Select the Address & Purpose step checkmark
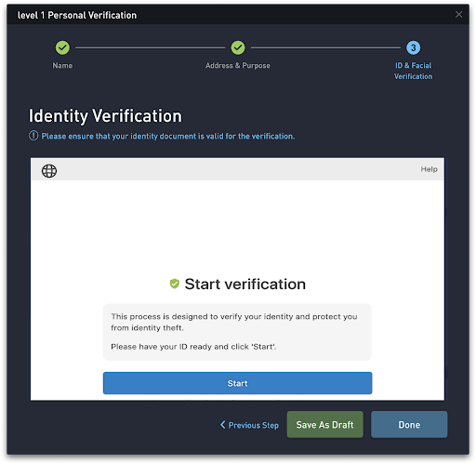476x464 pixels. tap(238, 47)
